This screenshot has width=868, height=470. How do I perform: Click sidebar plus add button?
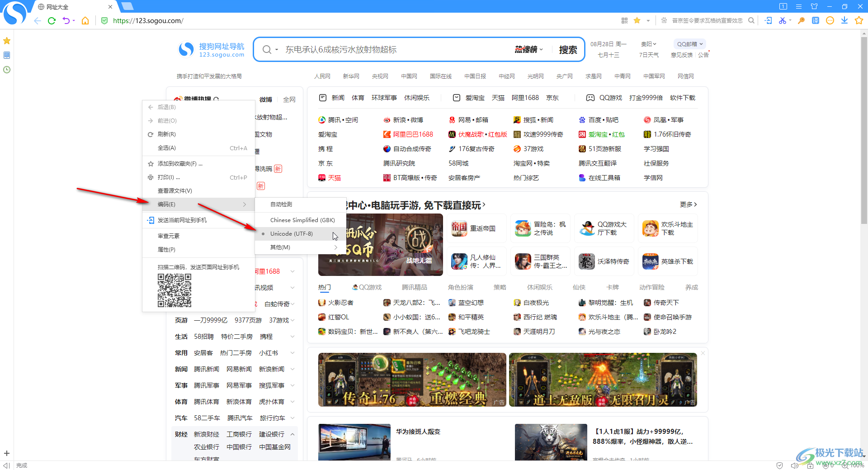(7, 453)
